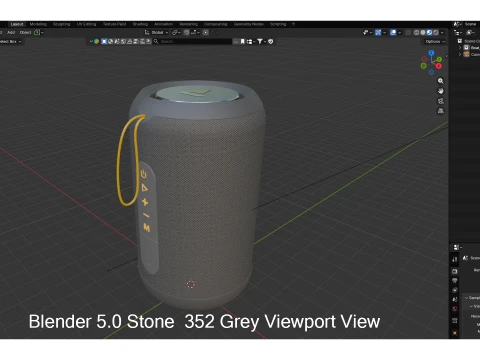The image size is (480, 360).
Task: Open the transform pivot point dropdown
Action: coord(176,32)
